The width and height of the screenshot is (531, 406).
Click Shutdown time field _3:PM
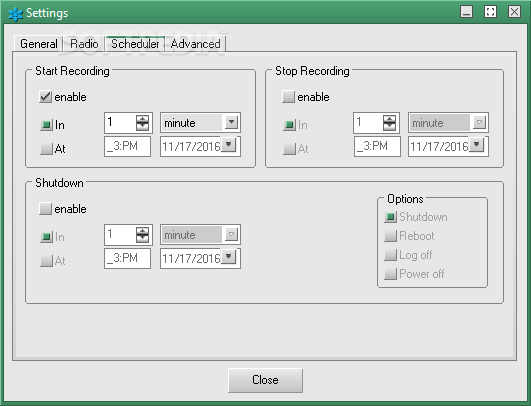click(127, 258)
